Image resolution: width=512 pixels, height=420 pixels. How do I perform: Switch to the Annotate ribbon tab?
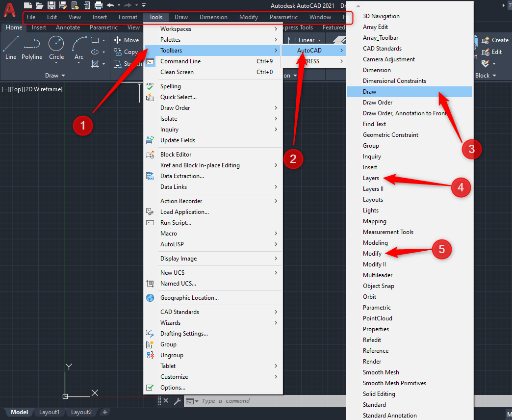[x=68, y=27]
